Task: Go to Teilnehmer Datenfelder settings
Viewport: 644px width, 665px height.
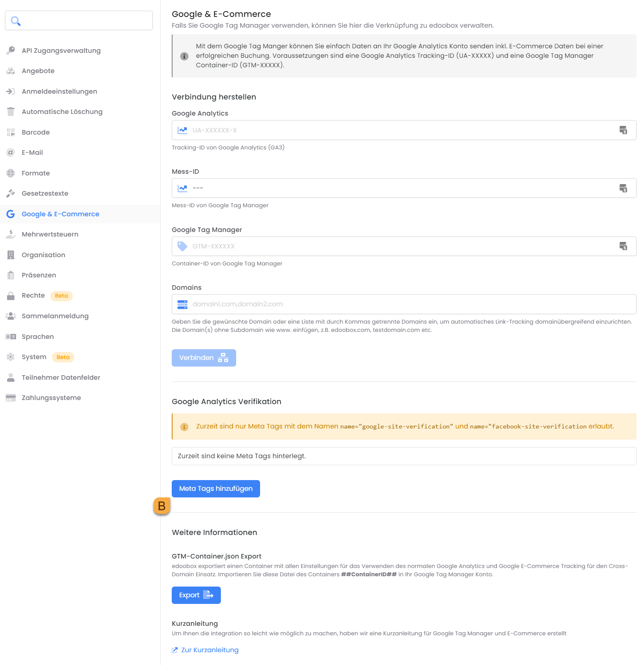Action: [61, 377]
